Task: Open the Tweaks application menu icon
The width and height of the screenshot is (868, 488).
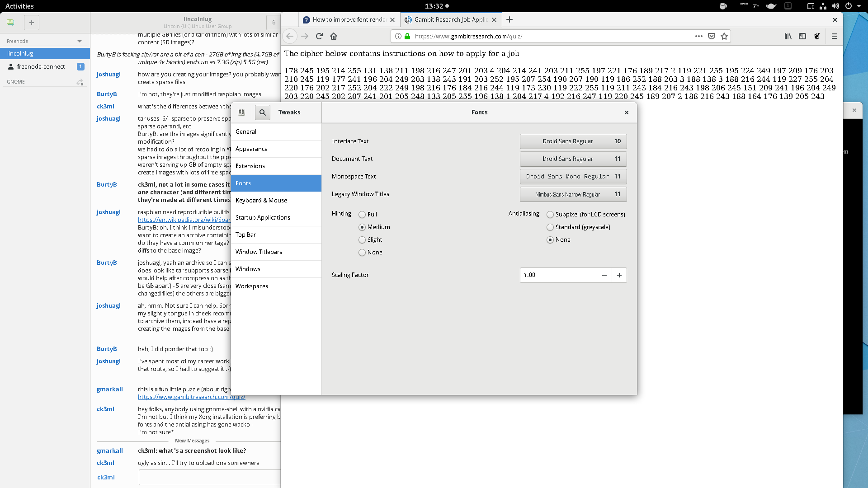Action: coord(242,112)
